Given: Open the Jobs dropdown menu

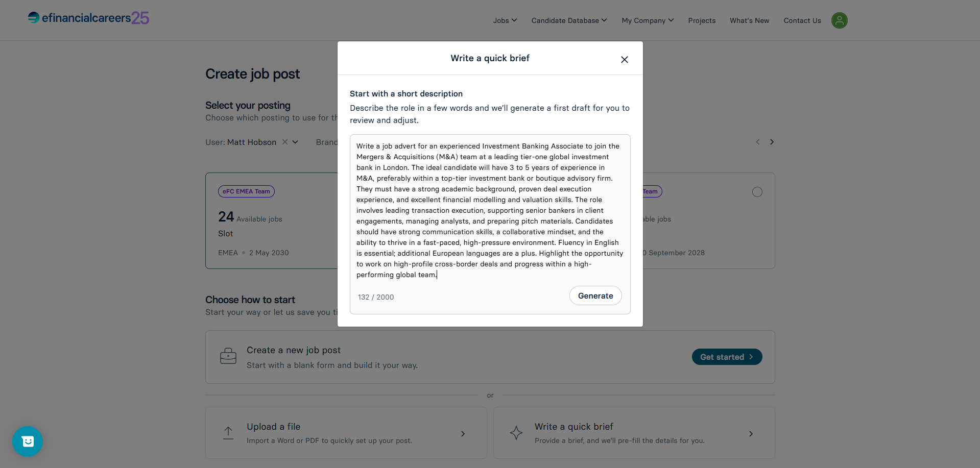Looking at the screenshot, I should pyautogui.click(x=505, y=20).
